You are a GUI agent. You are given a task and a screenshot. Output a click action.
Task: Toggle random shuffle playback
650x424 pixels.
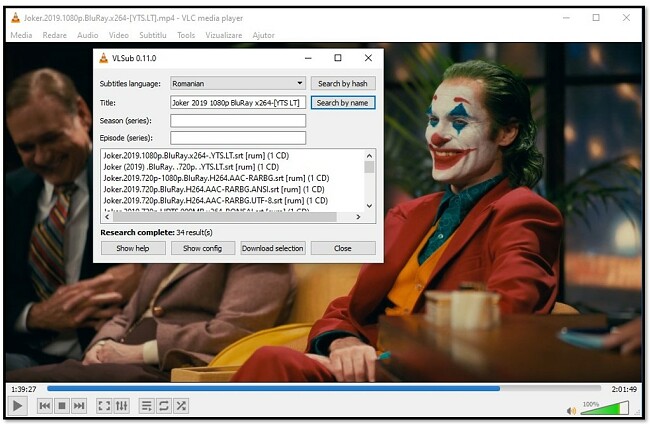[181, 406]
